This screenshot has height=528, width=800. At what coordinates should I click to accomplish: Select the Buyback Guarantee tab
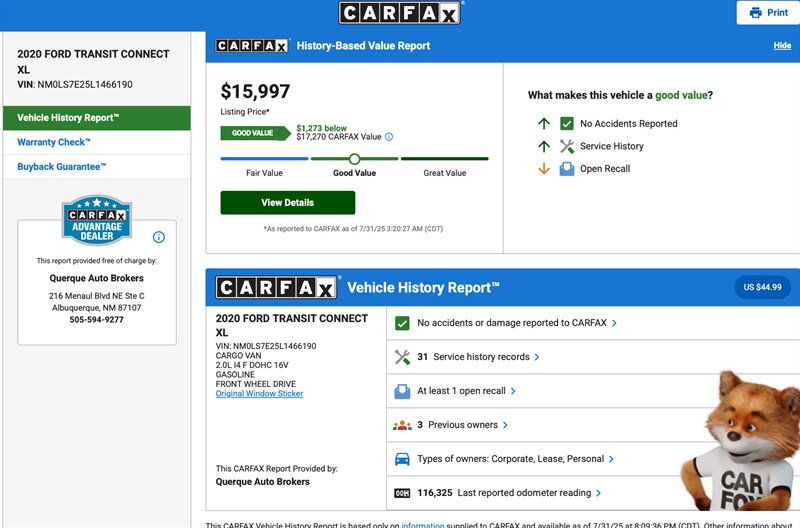[x=61, y=167]
